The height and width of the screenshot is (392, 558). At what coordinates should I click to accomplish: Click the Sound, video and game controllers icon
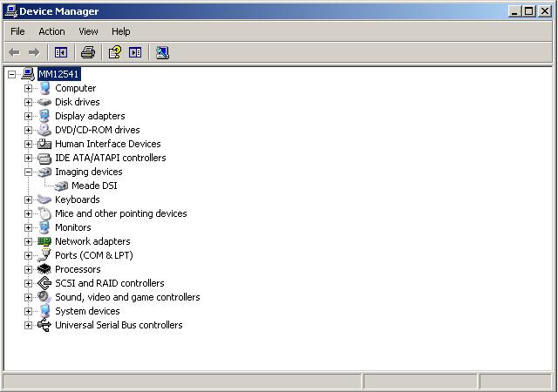[x=44, y=297]
